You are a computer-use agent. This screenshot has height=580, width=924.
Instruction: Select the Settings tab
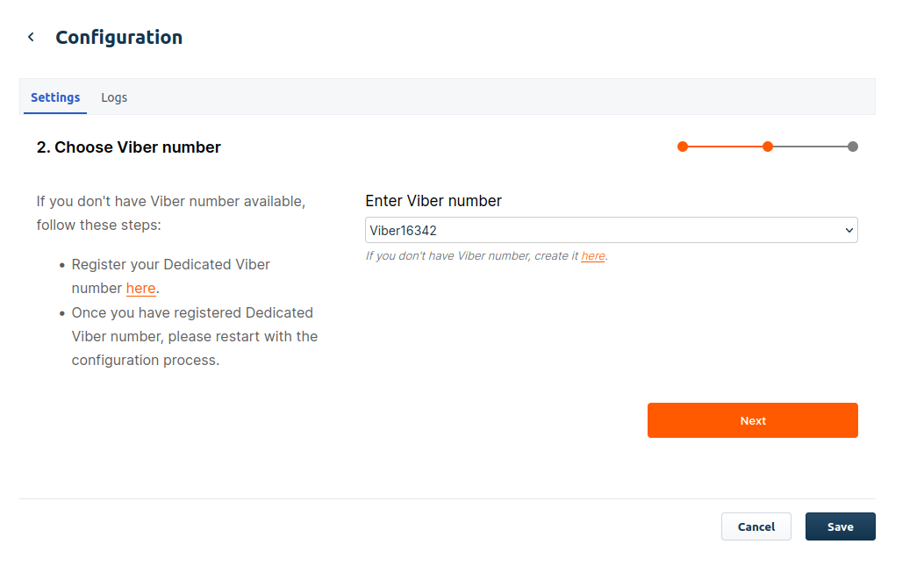[55, 97]
